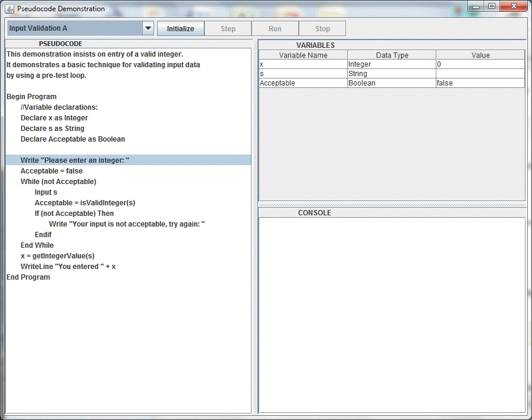The image size is (532, 420).
Task: Click the String data type cell
Action: (x=391, y=74)
